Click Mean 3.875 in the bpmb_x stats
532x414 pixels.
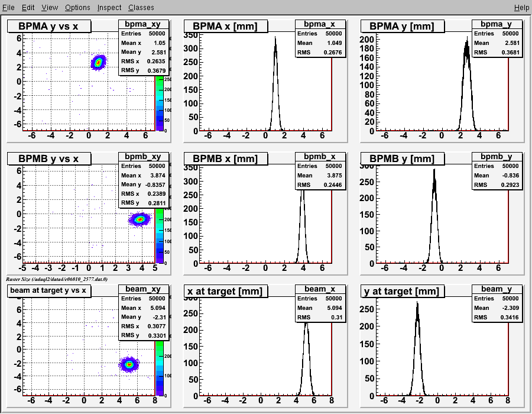(x=320, y=176)
